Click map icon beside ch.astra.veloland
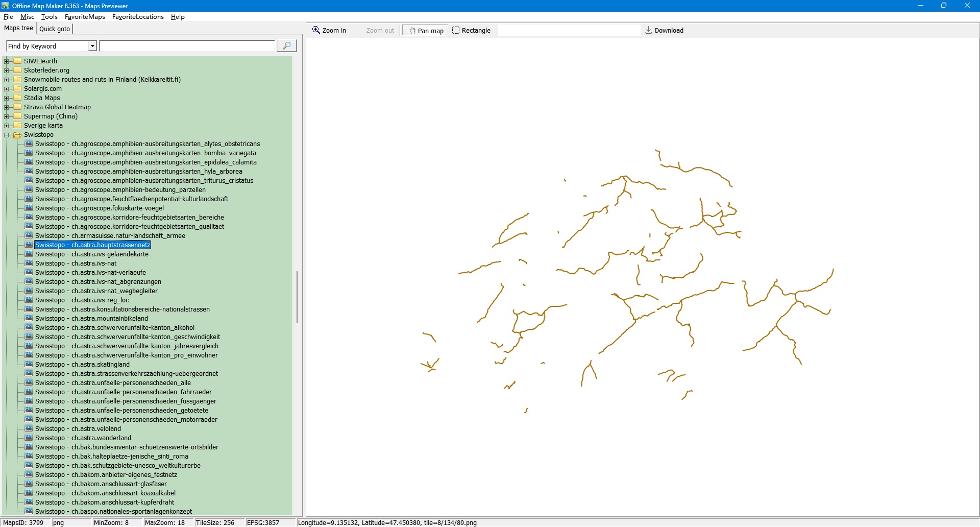The height and width of the screenshot is (527, 980). click(29, 429)
